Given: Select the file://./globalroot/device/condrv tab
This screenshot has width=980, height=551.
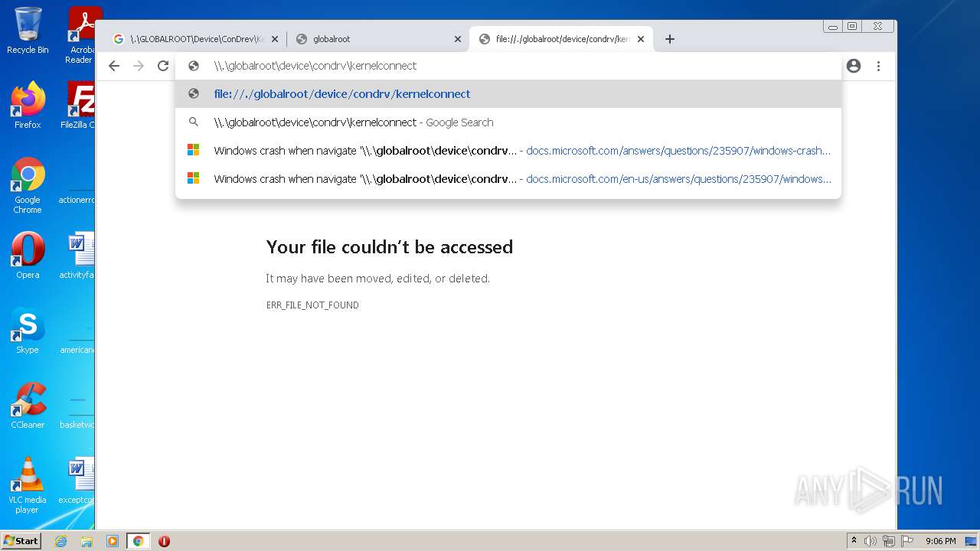Looking at the screenshot, I should click(x=562, y=39).
